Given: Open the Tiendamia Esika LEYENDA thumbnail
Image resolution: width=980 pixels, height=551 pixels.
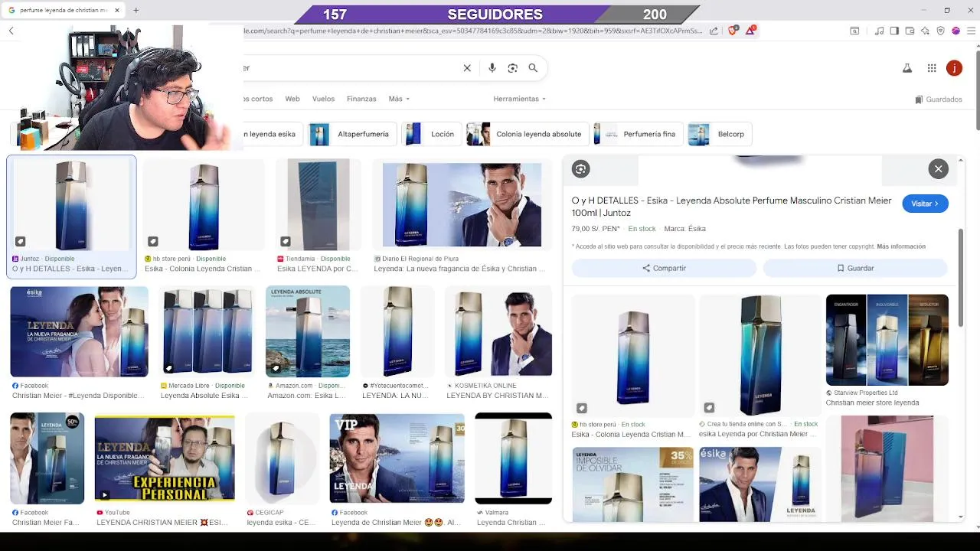Looking at the screenshot, I should tap(318, 205).
